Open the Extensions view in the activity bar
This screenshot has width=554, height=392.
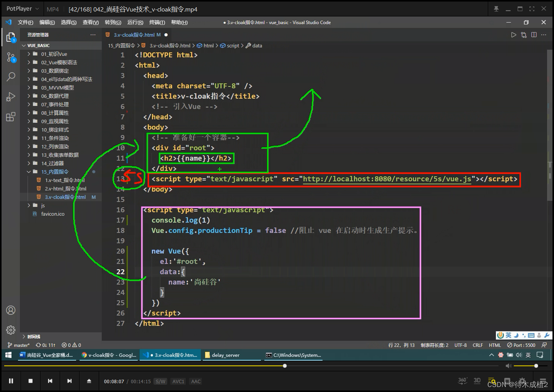[x=11, y=117]
